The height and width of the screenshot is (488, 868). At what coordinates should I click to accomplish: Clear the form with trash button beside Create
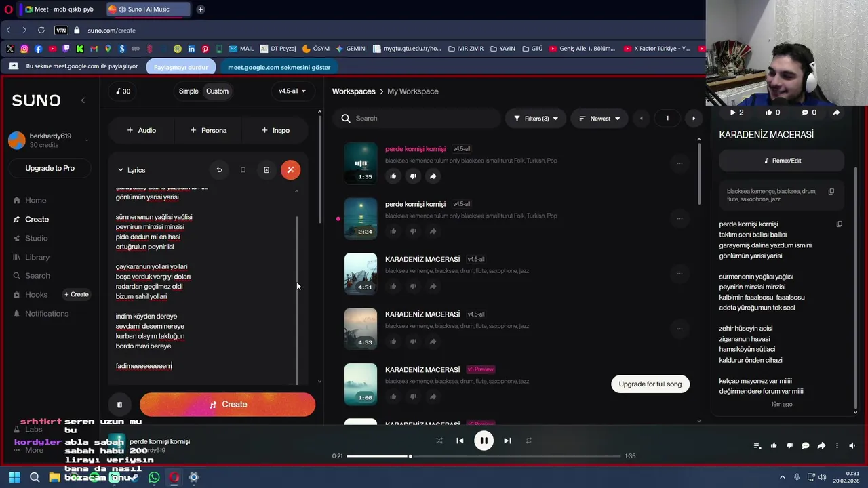pos(119,405)
